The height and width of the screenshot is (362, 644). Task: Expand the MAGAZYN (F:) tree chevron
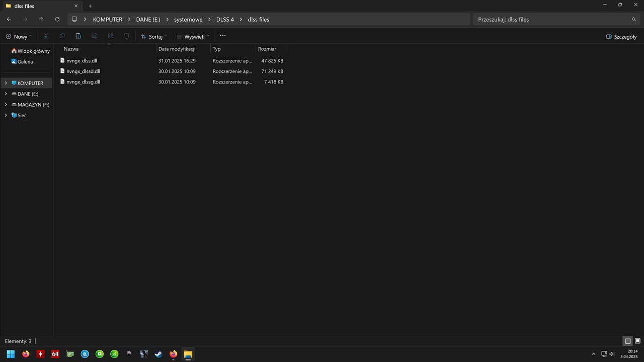point(6,105)
